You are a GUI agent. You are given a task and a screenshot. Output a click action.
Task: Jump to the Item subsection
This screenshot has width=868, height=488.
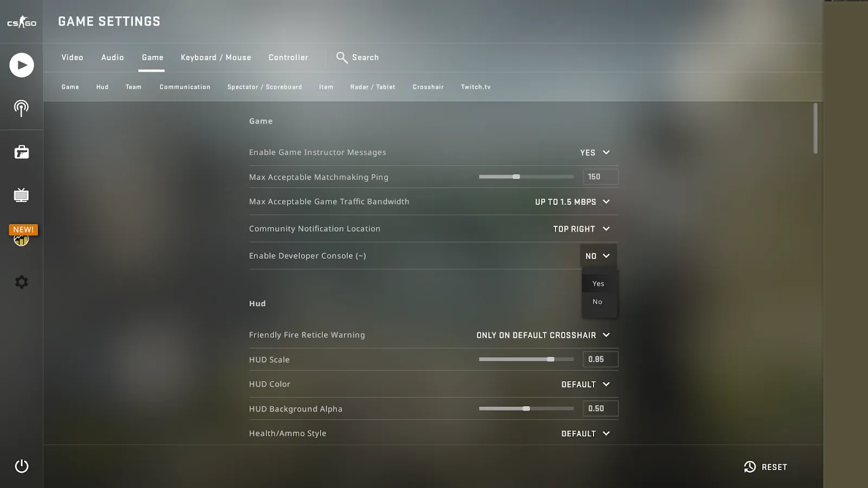[x=326, y=87]
